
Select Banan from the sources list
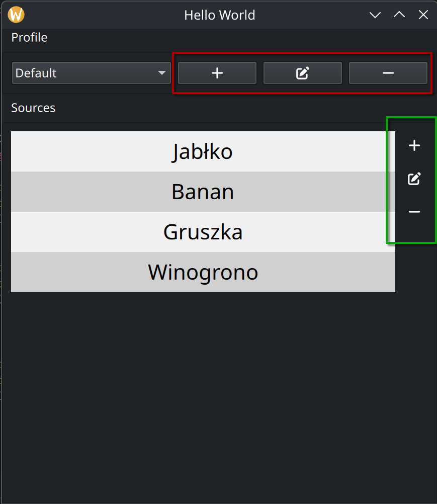pyautogui.click(x=203, y=192)
